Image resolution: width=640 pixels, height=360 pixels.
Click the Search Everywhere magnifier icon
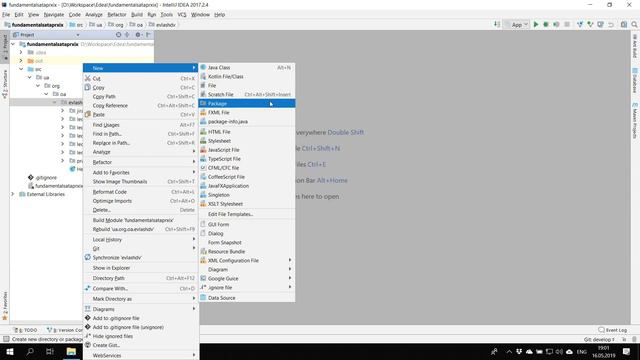click(x=634, y=24)
